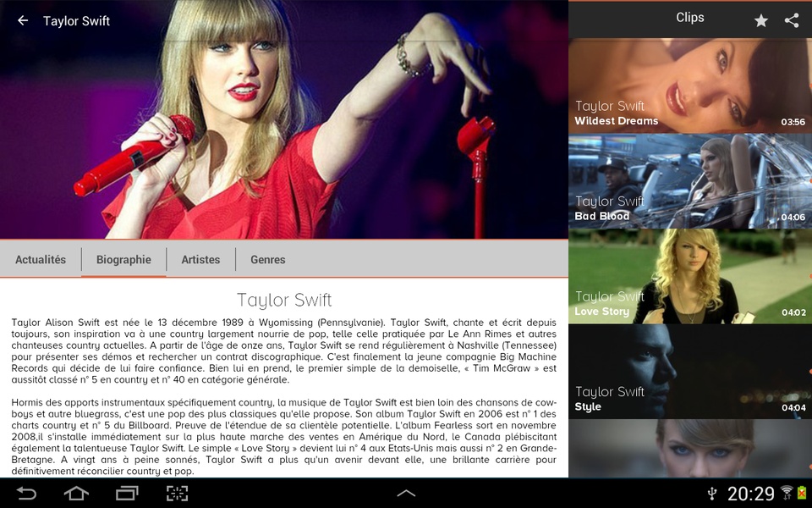Tap the battery status icon
Image resolution: width=812 pixels, height=508 pixels.
click(x=802, y=493)
